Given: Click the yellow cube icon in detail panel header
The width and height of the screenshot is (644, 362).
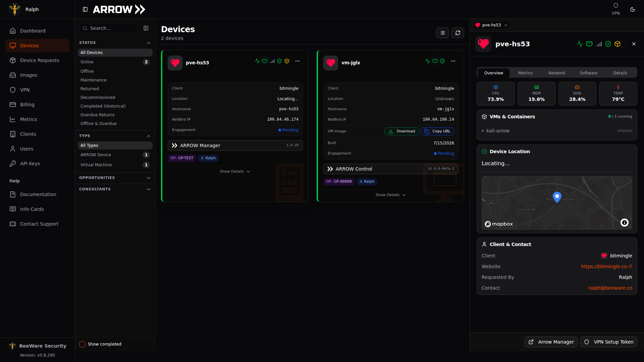Looking at the screenshot, I should pyautogui.click(x=618, y=44).
